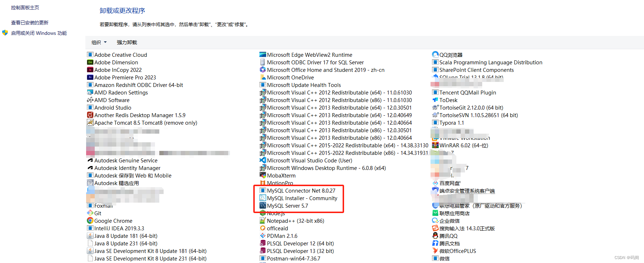The image size is (644, 263).
Task: Open the 组织 dropdown menu
Action: point(99,42)
